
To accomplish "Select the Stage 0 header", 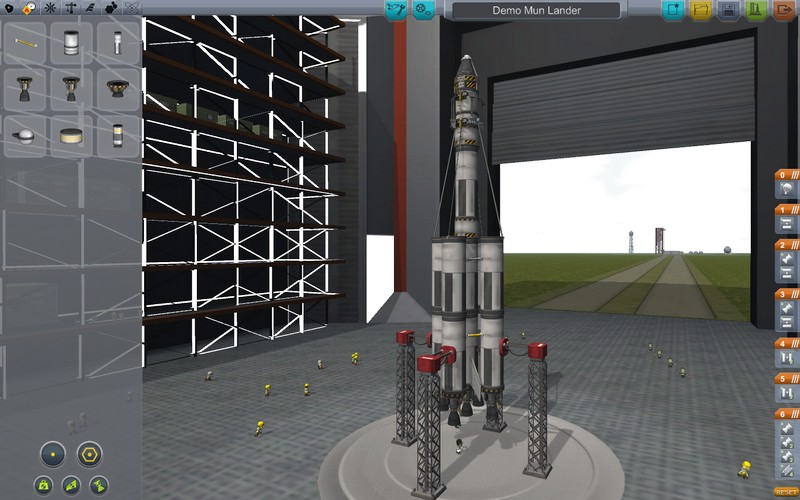I will [787, 175].
